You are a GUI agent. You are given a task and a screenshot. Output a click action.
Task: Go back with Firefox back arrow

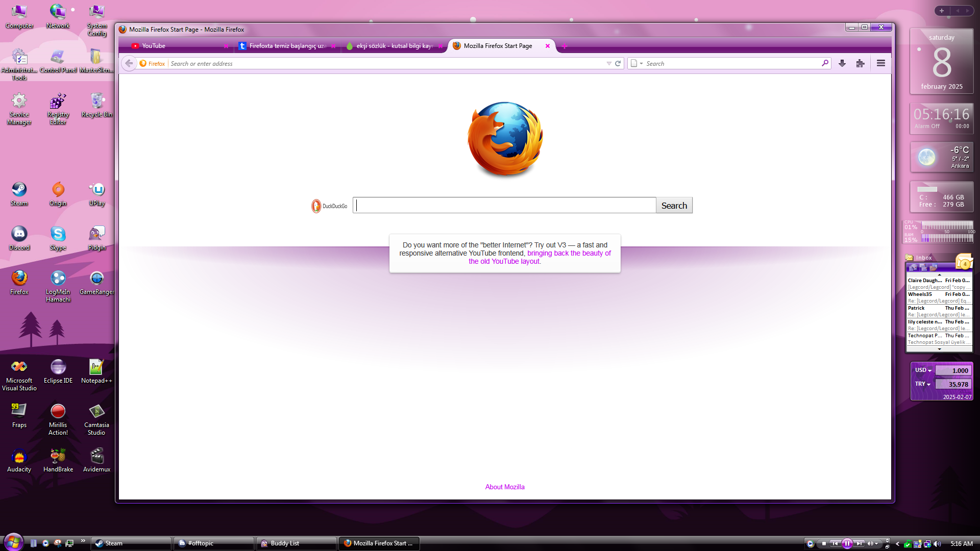pyautogui.click(x=129, y=63)
